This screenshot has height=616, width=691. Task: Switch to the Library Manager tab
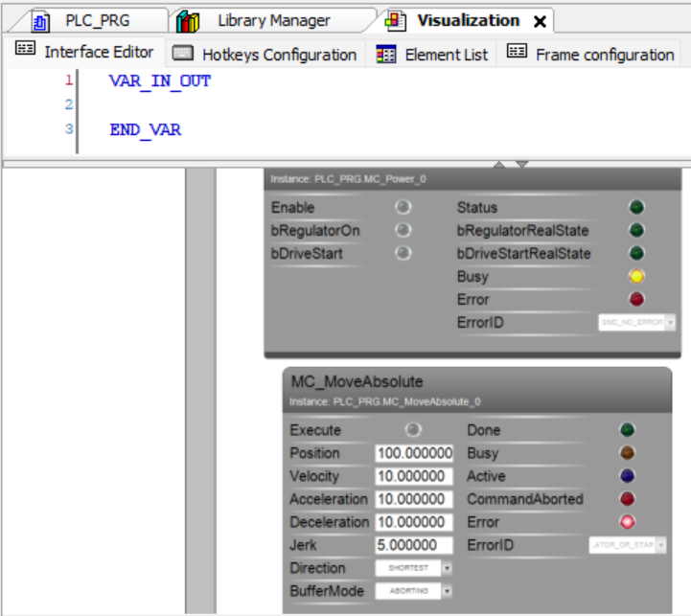pos(273,21)
